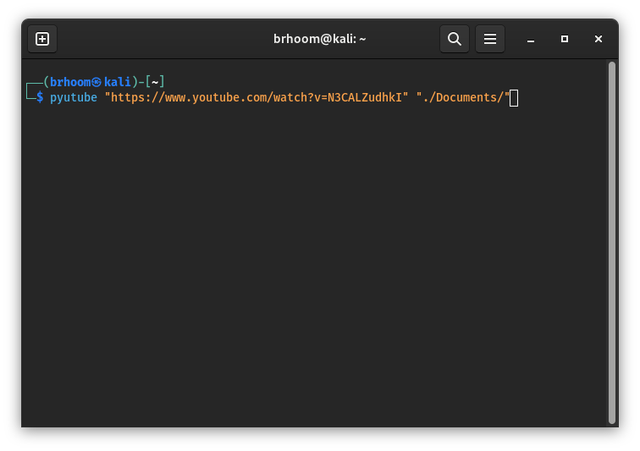Click the "./Documents/" path argument
Image resolution: width=640 pixels, height=451 pixels.
463,97
